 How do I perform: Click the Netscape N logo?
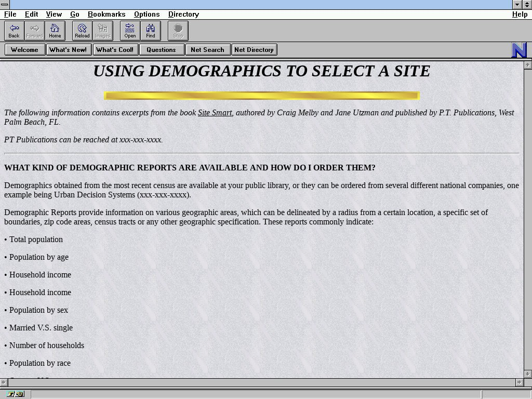pyautogui.click(x=519, y=50)
